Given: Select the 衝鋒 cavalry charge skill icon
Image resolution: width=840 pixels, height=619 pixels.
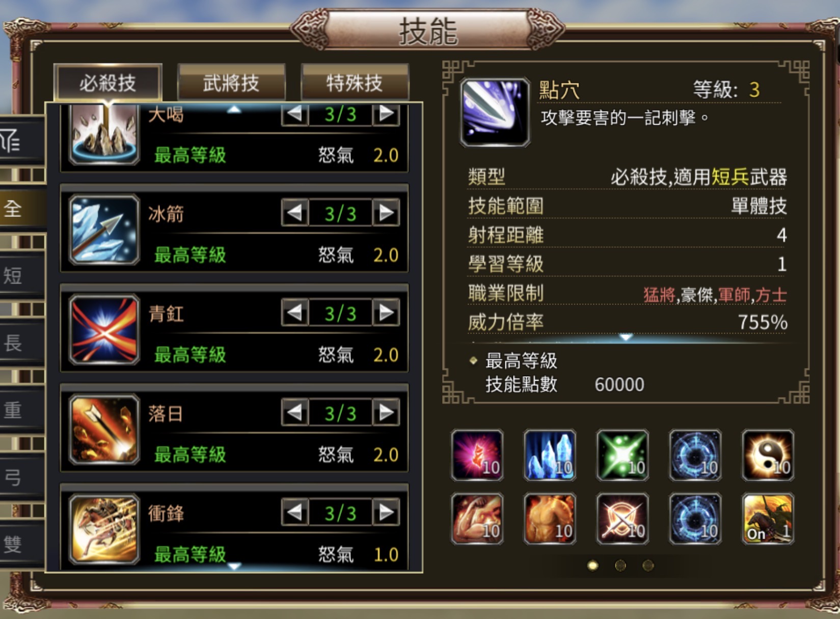Looking at the screenshot, I should click(x=104, y=529).
